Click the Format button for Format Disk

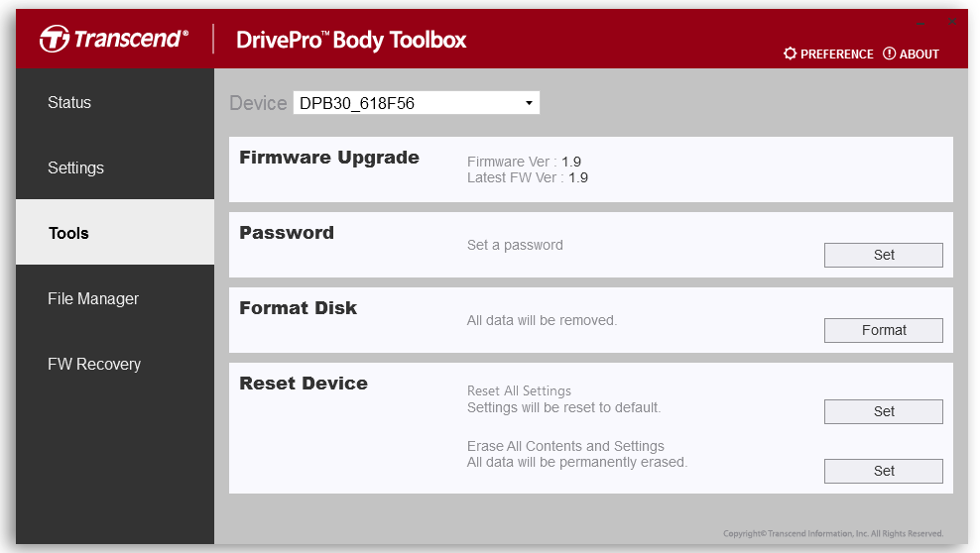click(883, 330)
